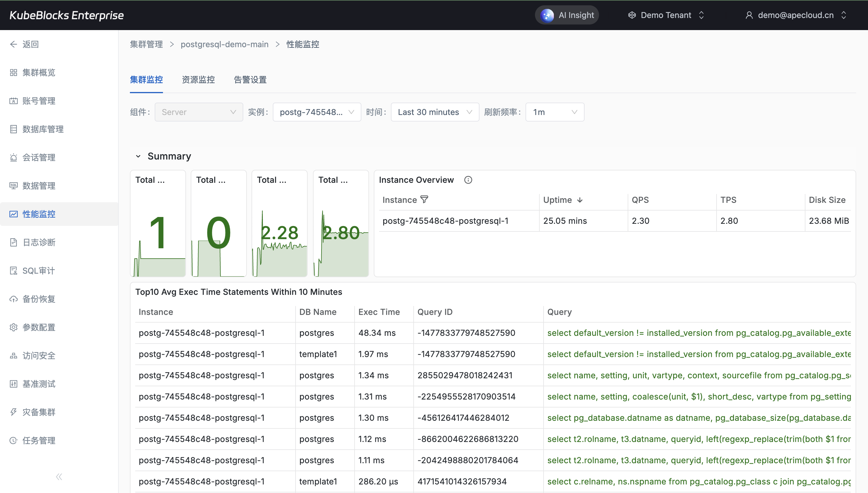Click the Instance Overview info icon
Screen dimensions: 868x493
[468, 180]
